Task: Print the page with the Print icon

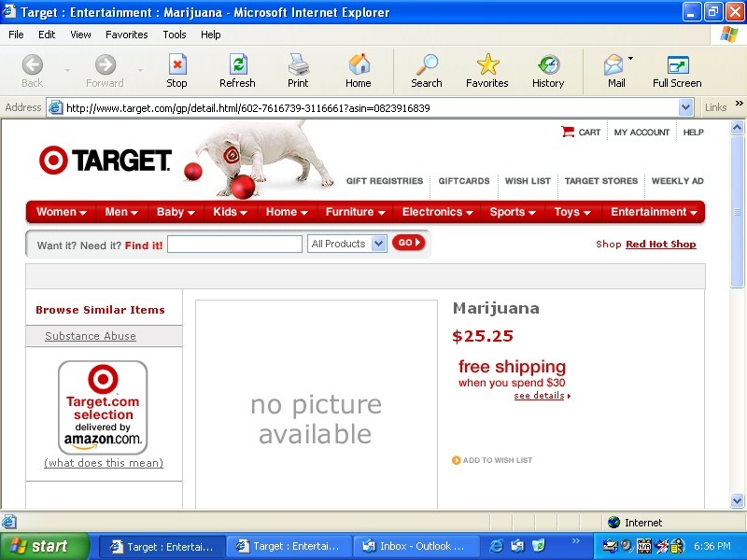Action: (298, 71)
